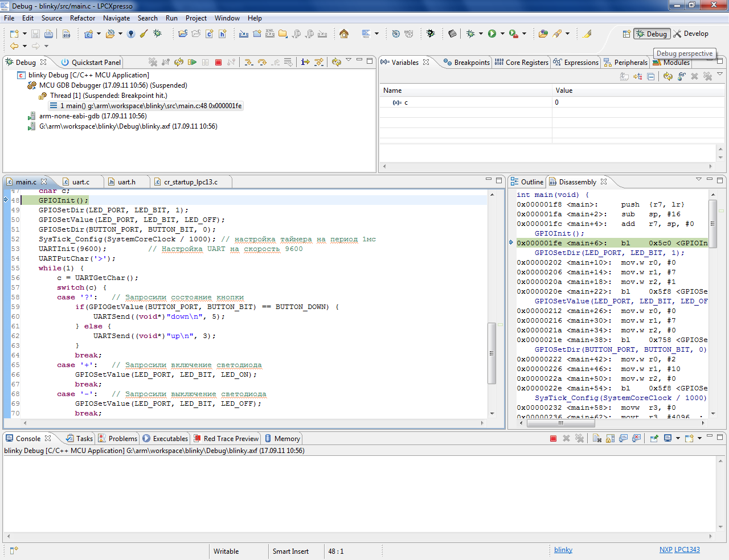Toggle the Pin Console button
This screenshot has height=560, width=729.
[x=654, y=438]
